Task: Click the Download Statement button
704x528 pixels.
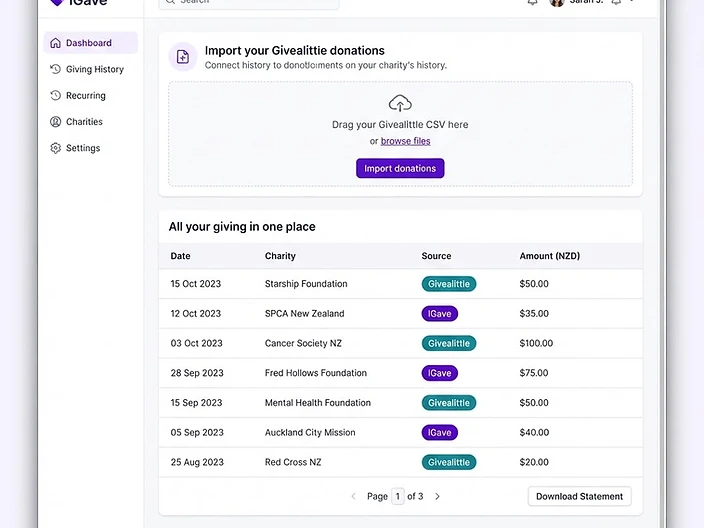Action: pyautogui.click(x=580, y=496)
